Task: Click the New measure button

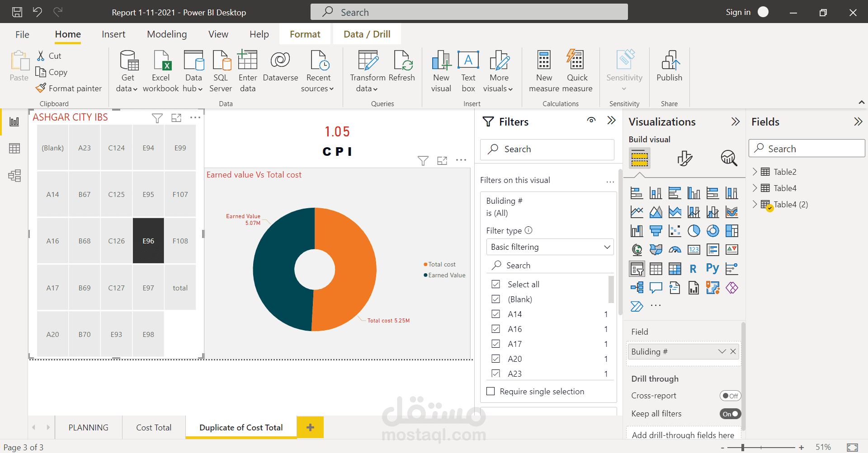Action: (x=544, y=70)
